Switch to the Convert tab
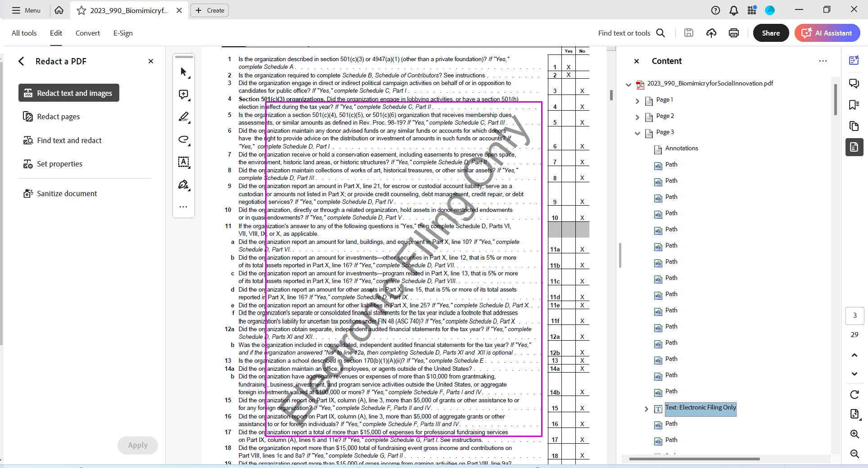Screen dimensions: 868x468 coord(88,33)
